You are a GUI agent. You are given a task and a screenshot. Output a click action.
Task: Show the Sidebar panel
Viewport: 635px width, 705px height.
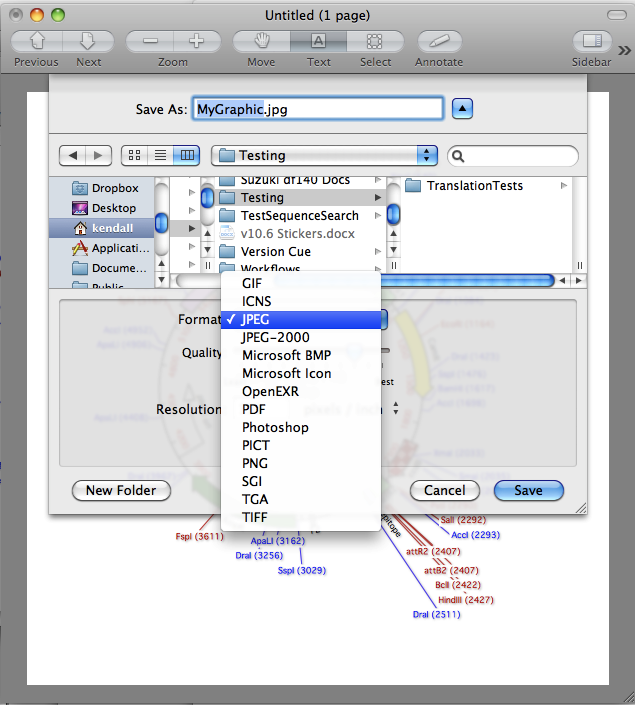click(591, 42)
